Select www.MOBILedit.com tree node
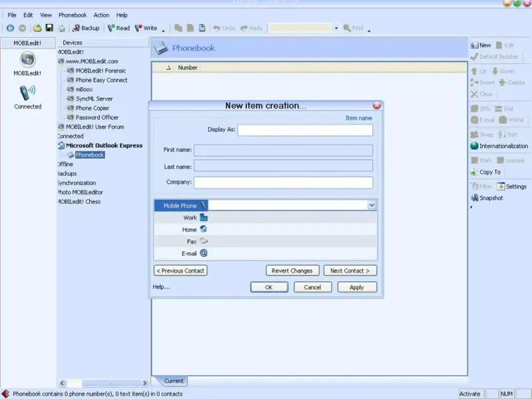532x399 pixels. tap(92, 61)
